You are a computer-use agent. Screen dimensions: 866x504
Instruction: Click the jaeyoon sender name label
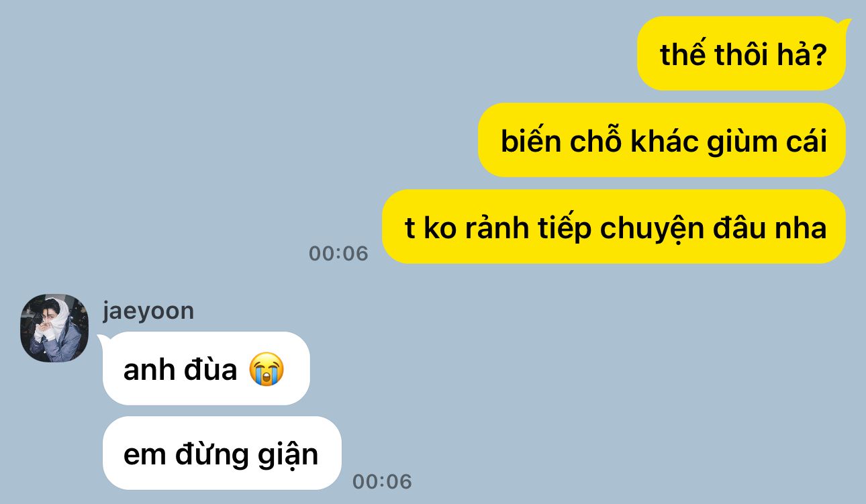148,311
